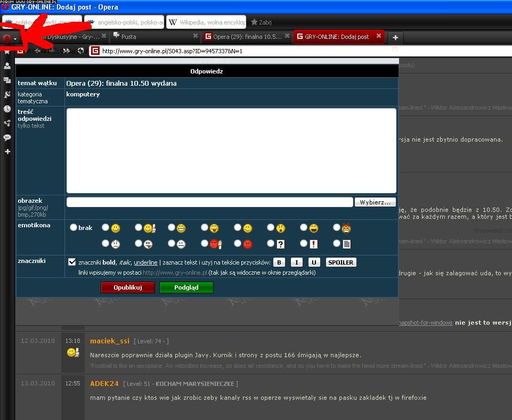Screen dimensions: 512x420
Task: Click the category value 'komputery'
Action: coord(83,94)
